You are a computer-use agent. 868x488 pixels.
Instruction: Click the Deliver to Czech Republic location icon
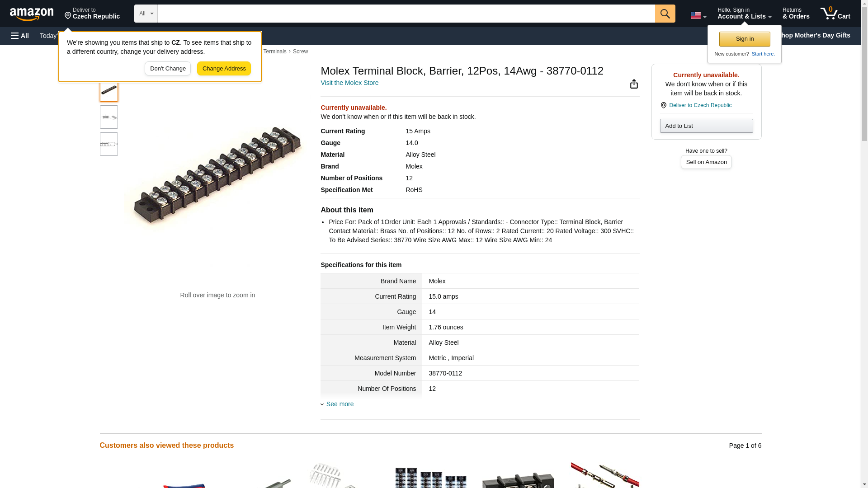click(x=663, y=105)
